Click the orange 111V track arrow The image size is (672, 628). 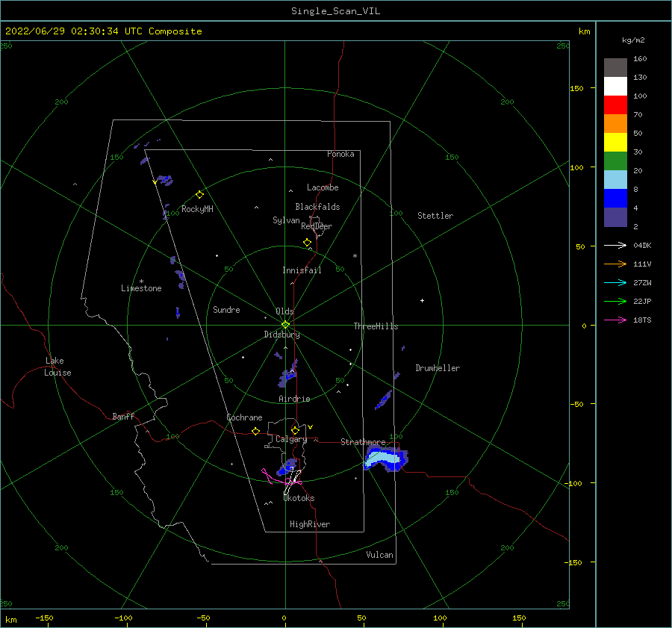tap(615, 264)
